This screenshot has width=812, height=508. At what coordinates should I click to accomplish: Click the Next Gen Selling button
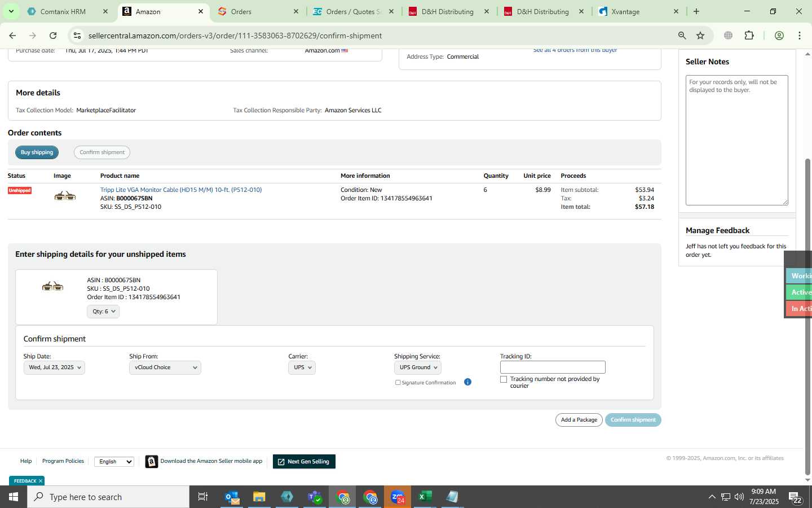[x=304, y=462]
